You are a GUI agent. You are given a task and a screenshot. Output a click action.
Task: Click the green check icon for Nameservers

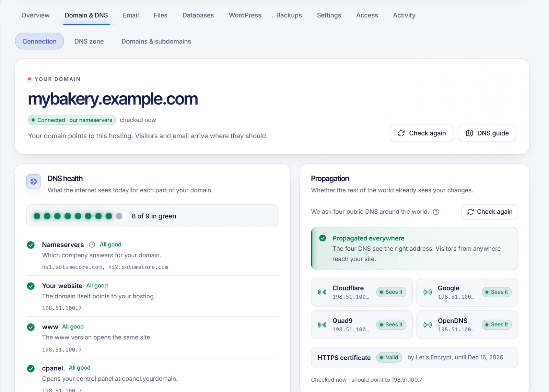click(x=31, y=245)
